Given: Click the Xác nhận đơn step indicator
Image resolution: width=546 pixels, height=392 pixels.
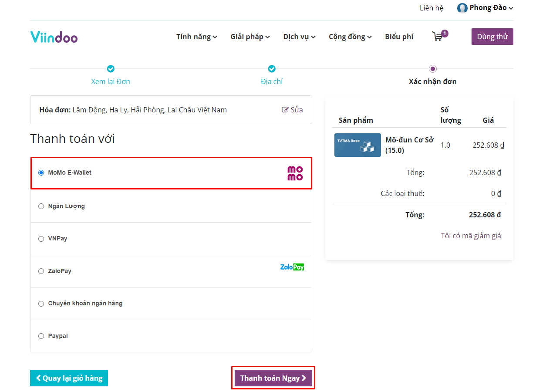Looking at the screenshot, I should coord(432,69).
